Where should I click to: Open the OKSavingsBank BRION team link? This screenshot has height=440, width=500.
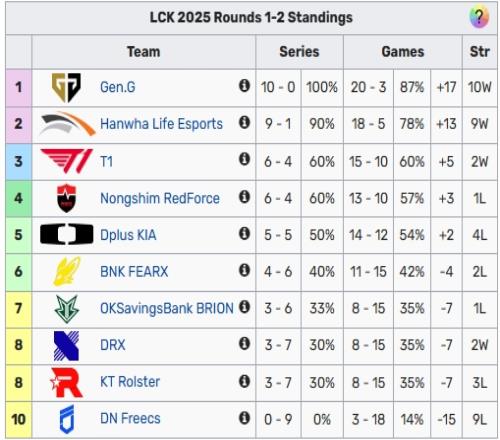point(167,309)
